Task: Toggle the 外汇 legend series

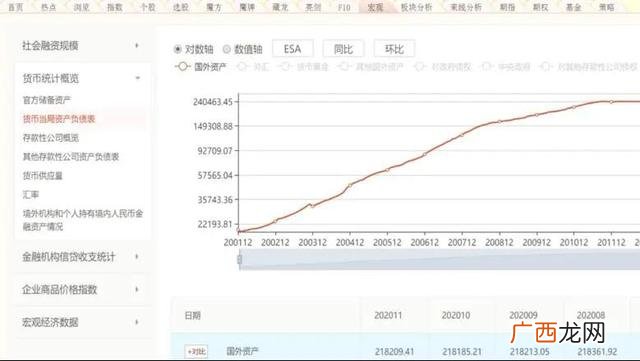Action: pyautogui.click(x=253, y=67)
